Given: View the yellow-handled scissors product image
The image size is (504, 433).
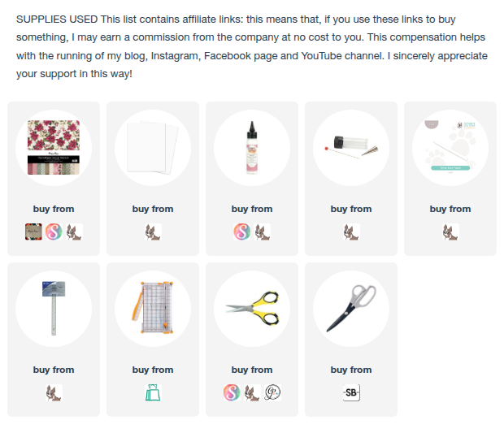Looking at the screenshot, I should click(252, 309).
